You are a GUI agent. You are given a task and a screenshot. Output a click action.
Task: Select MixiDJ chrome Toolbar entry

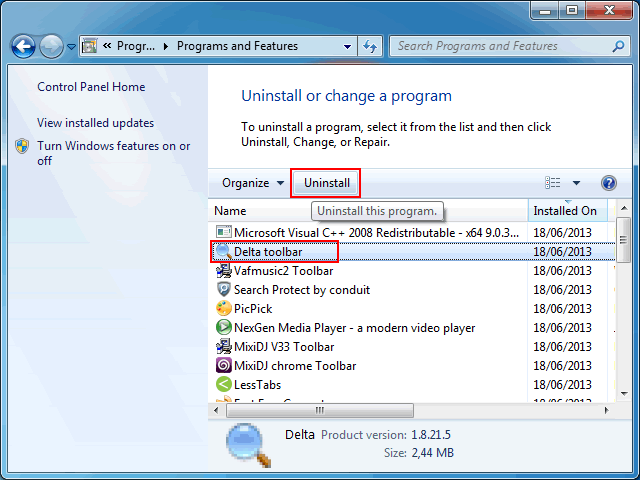pyautogui.click(x=411, y=366)
